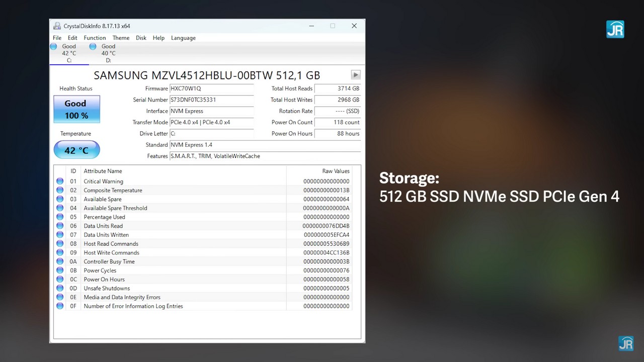The width and height of the screenshot is (644, 362).
Task: Open the Language menu
Action: (183, 38)
